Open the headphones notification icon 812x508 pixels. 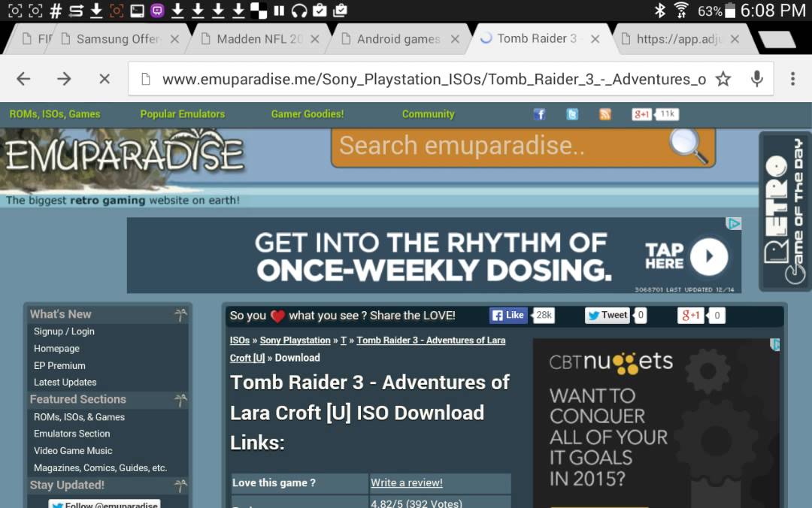pos(298,11)
